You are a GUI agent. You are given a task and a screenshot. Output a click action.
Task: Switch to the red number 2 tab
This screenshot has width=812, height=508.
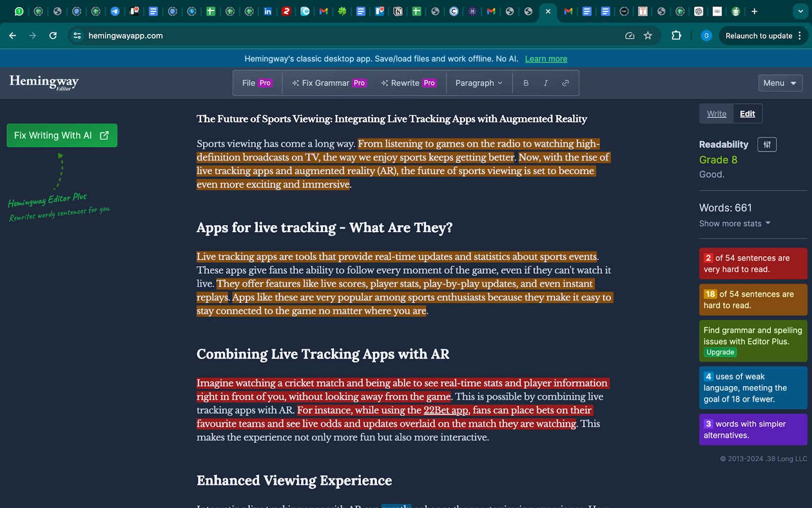pos(286,11)
